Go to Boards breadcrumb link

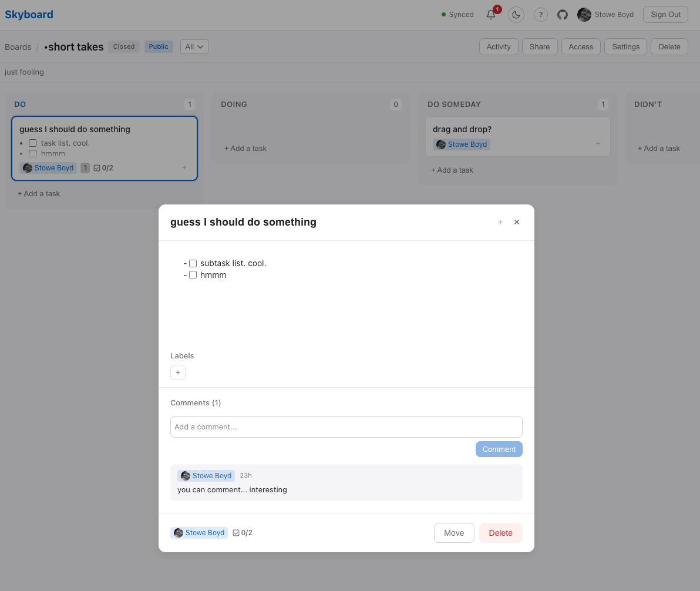18,47
